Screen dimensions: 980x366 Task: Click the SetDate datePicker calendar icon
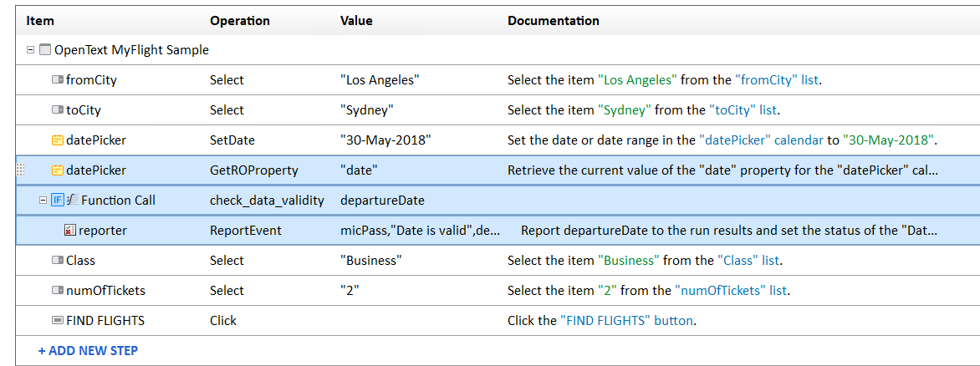click(57, 140)
